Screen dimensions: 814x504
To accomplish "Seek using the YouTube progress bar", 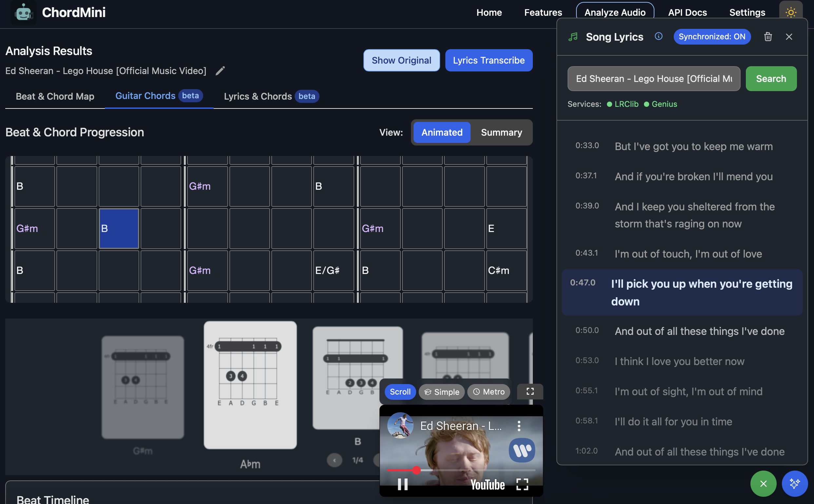I will coord(461,470).
